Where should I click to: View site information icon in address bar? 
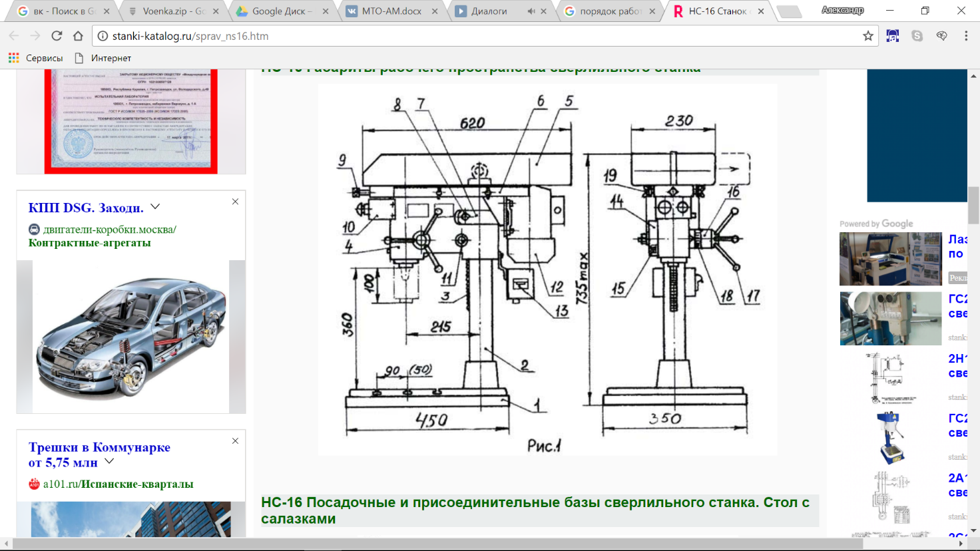coord(103,36)
